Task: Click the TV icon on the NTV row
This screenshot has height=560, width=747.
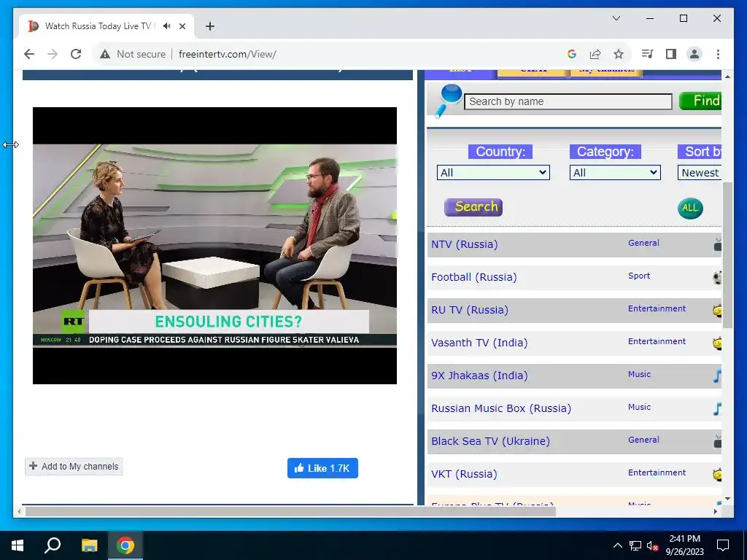Action: click(x=718, y=245)
